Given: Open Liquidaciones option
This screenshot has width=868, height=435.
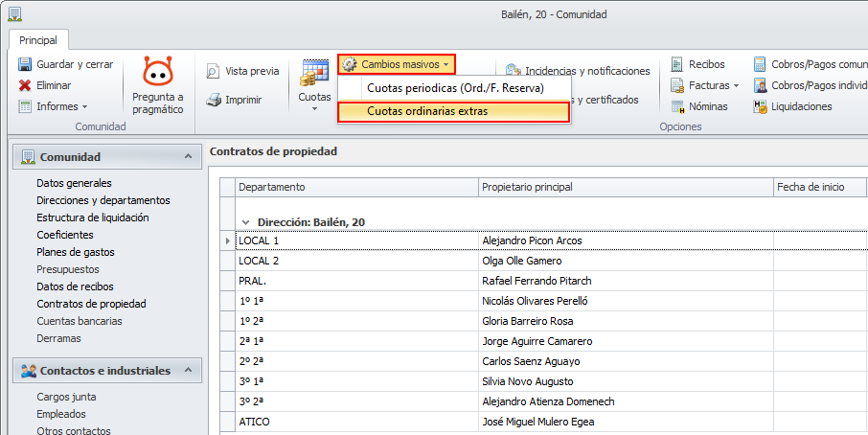Looking at the screenshot, I should (x=760, y=106).
